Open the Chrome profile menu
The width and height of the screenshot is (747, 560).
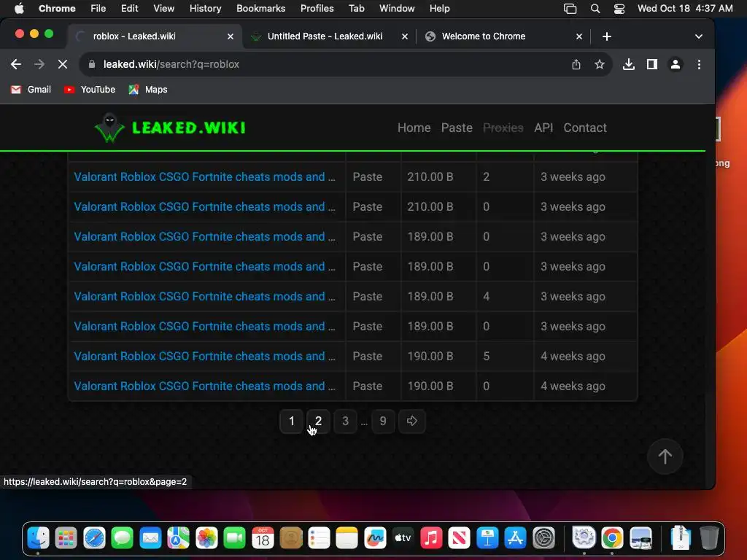tap(675, 64)
